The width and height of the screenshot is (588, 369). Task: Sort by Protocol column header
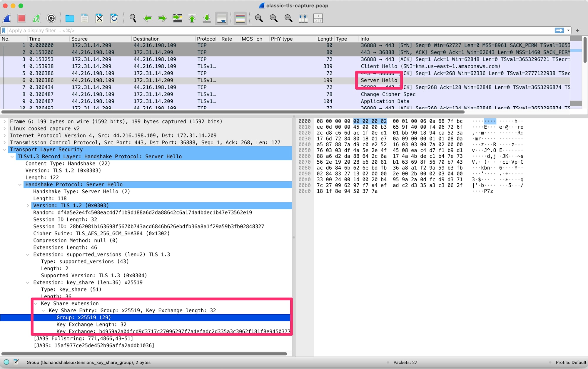tap(207, 39)
